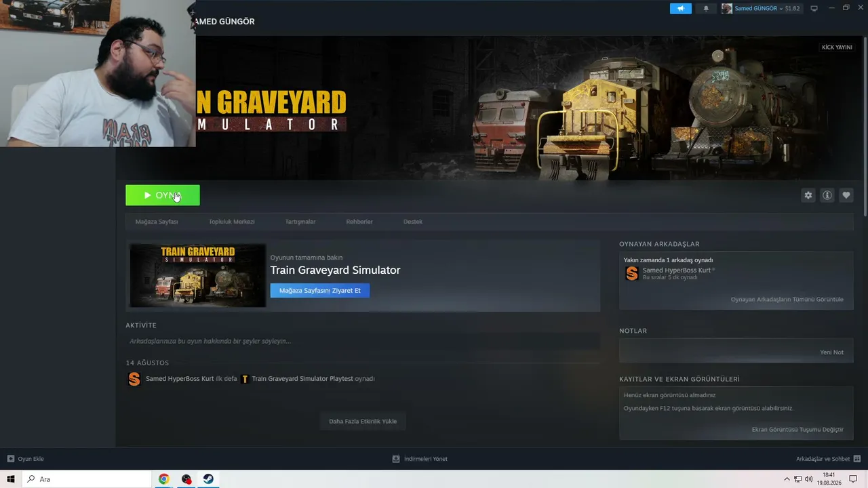The width and height of the screenshot is (868, 488).
Task: Click Samed HyperBoss Kurt avatar in activity feed
Action: [134, 379]
